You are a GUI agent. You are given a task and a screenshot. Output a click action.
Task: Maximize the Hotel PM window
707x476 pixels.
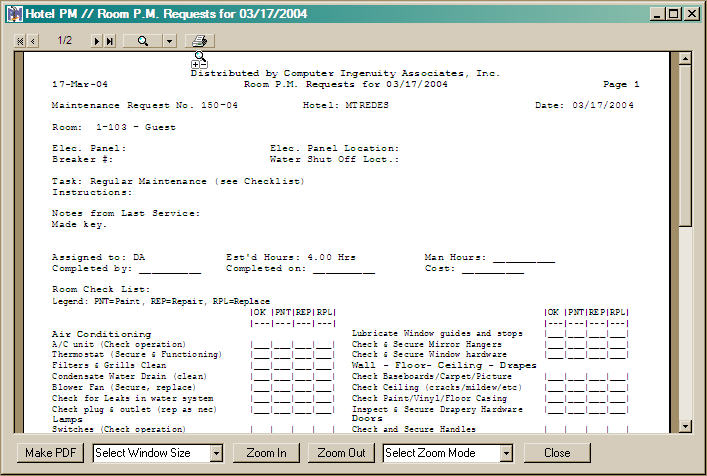coord(673,14)
